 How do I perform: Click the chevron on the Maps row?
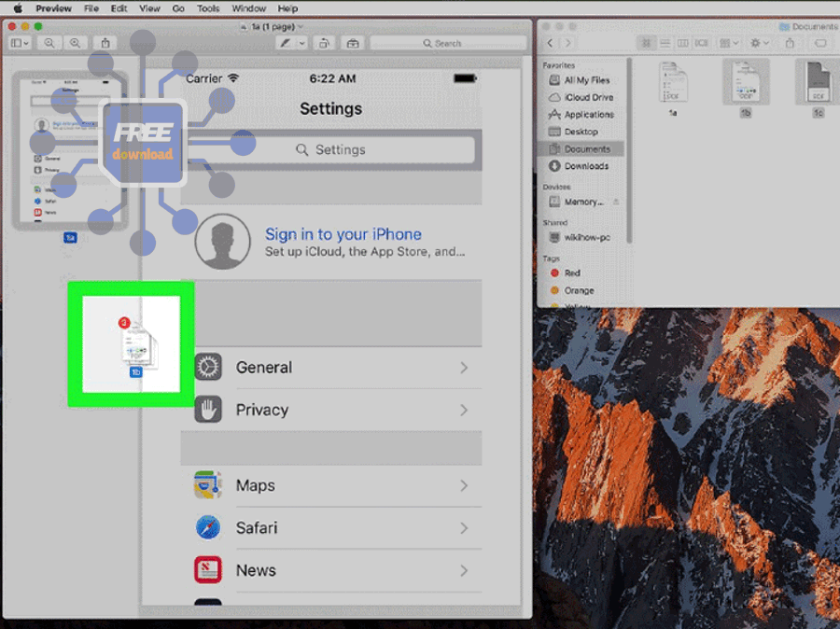coord(464,485)
